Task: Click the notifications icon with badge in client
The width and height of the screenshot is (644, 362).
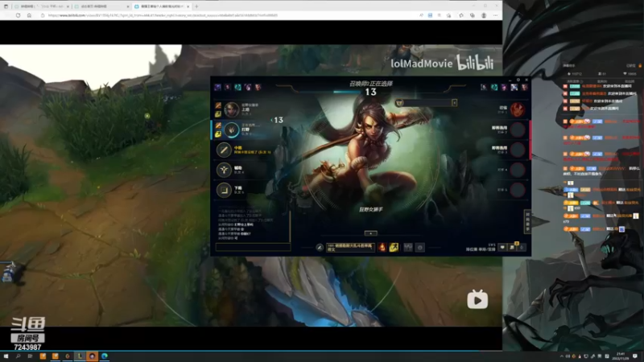Action: click(512, 247)
